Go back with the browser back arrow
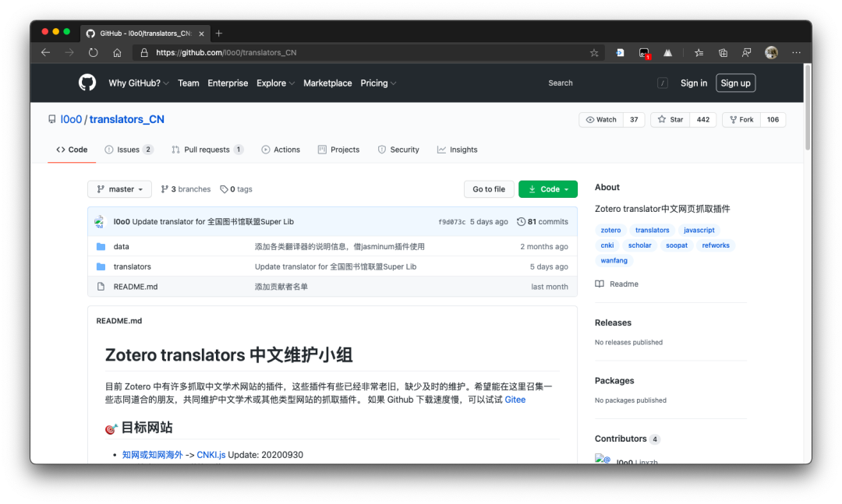 [46, 53]
